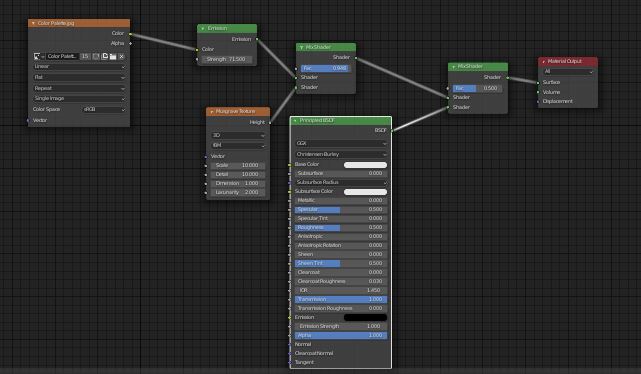Toggle the fake user shield icon

tap(96, 56)
